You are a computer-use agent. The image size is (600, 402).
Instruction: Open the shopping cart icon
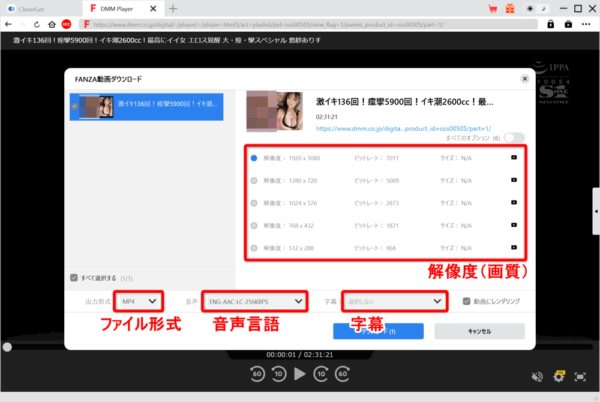point(493,9)
